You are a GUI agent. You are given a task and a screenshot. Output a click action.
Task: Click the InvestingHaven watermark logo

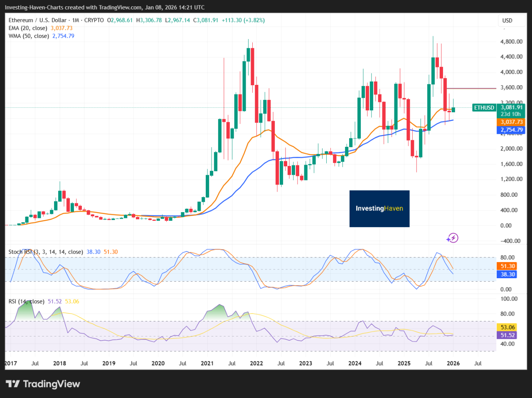379,208
